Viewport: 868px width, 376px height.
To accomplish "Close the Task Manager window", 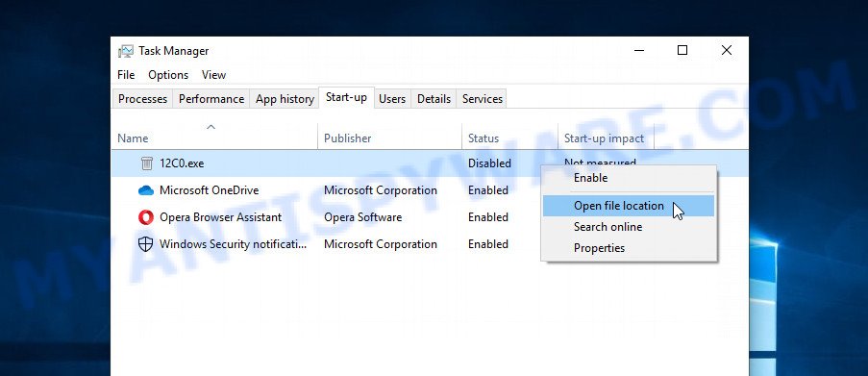I will pyautogui.click(x=727, y=50).
